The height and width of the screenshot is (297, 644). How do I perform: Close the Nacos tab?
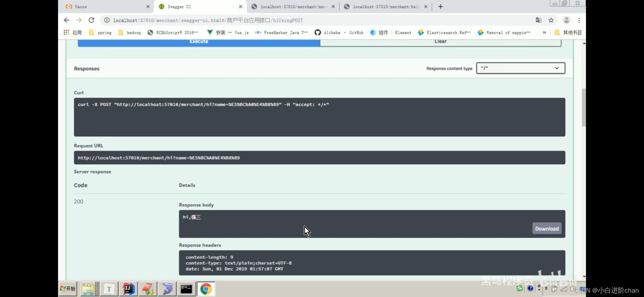point(148,7)
